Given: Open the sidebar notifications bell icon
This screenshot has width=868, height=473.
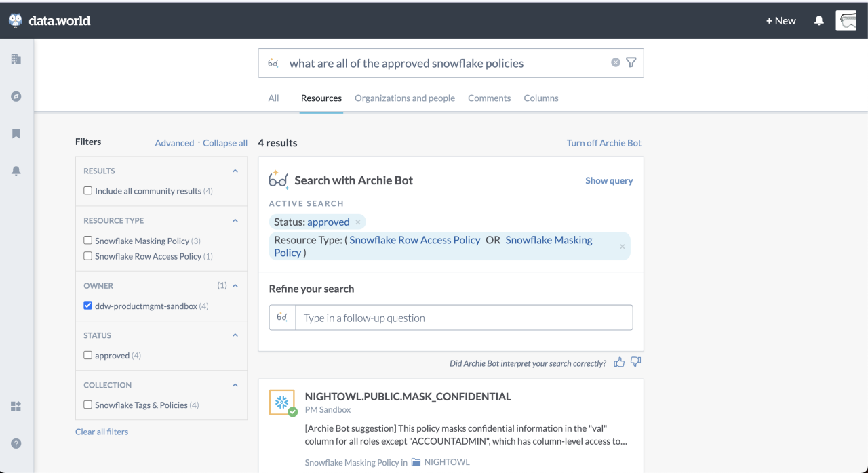Looking at the screenshot, I should [x=16, y=171].
